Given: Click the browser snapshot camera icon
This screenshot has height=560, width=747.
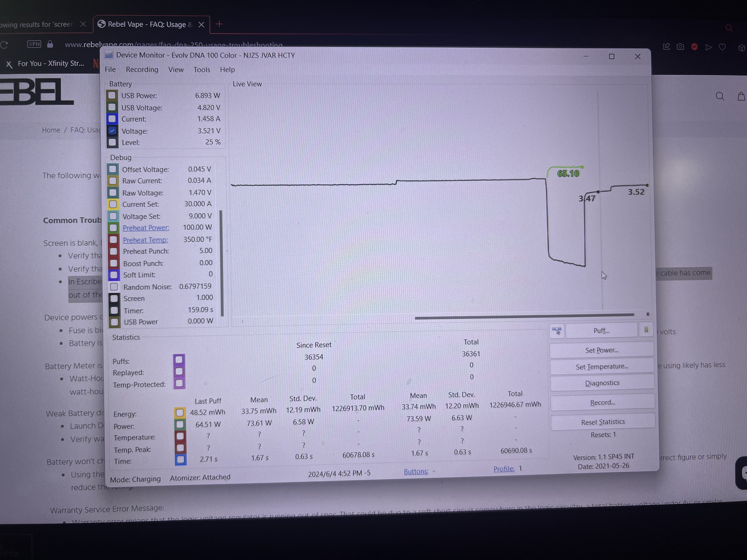Looking at the screenshot, I should [x=680, y=47].
